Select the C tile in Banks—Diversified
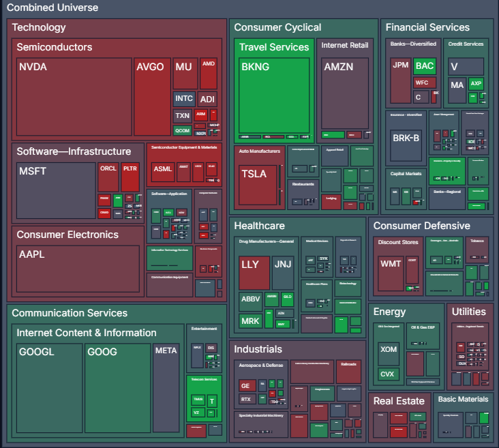 tap(421, 97)
